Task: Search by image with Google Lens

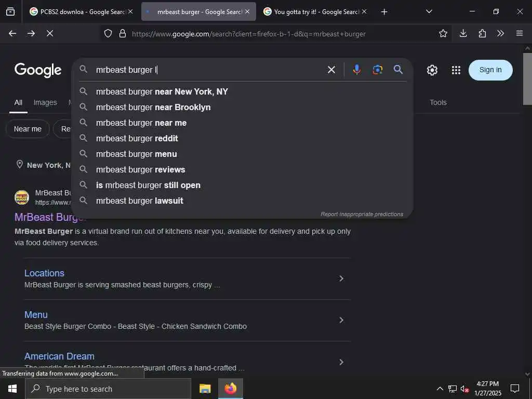Action: [377, 70]
